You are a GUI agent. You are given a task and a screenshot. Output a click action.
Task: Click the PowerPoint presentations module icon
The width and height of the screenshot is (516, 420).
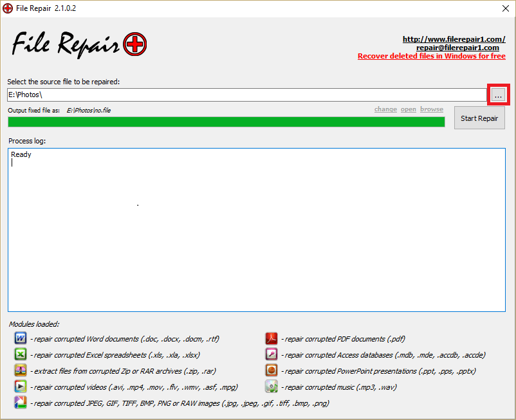point(272,370)
